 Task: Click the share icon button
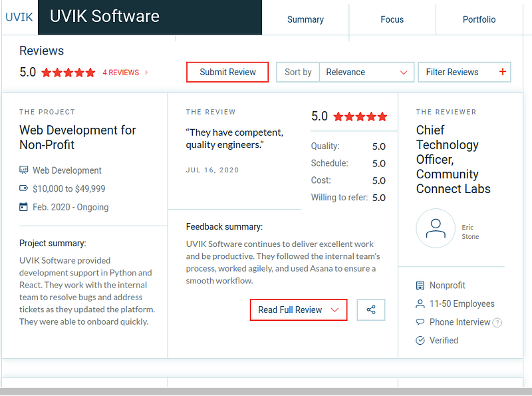pos(371,310)
